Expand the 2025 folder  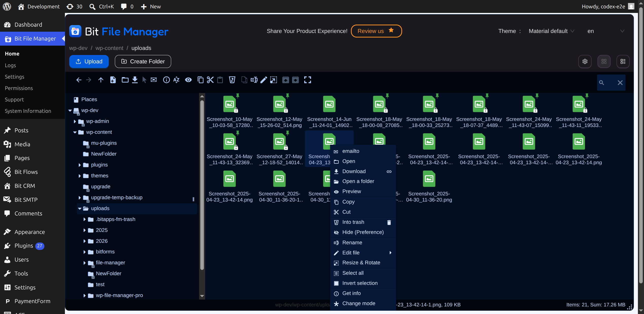coord(84,230)
